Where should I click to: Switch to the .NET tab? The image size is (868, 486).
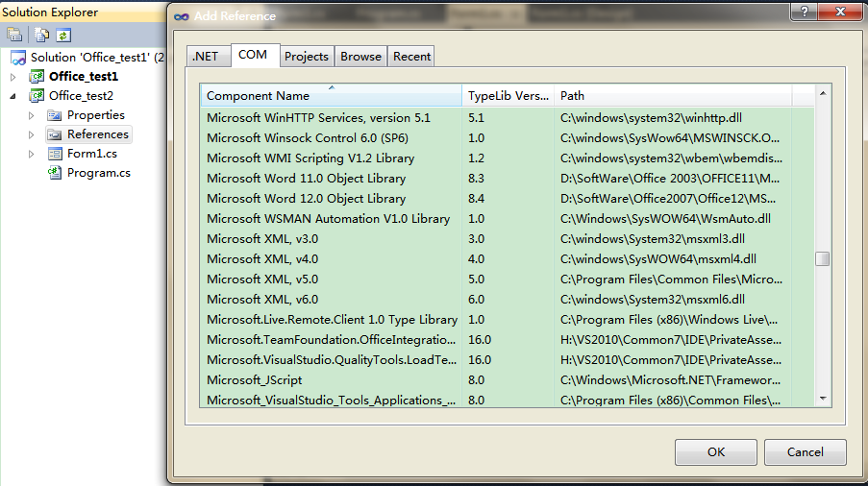coord(209,57)
